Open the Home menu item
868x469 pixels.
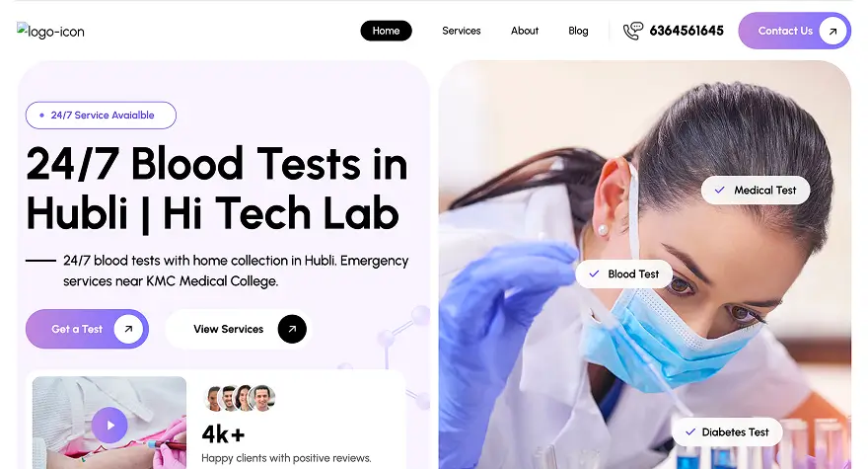(386, 31)
